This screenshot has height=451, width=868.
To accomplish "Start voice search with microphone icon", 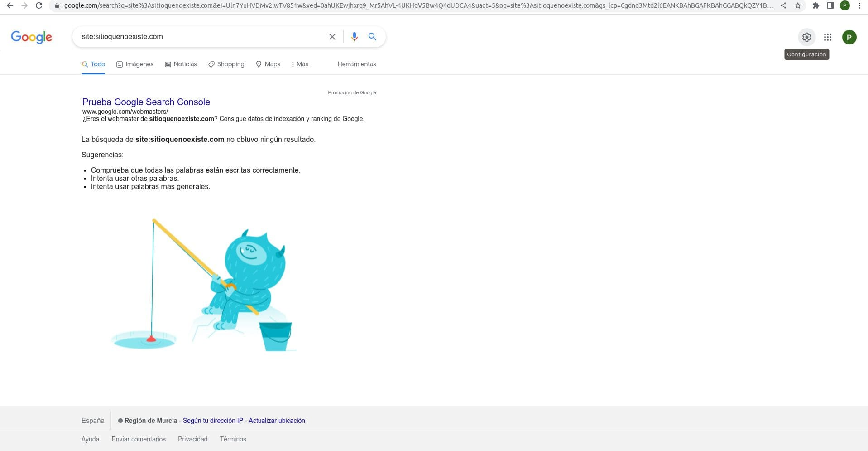I will (354, 37).
